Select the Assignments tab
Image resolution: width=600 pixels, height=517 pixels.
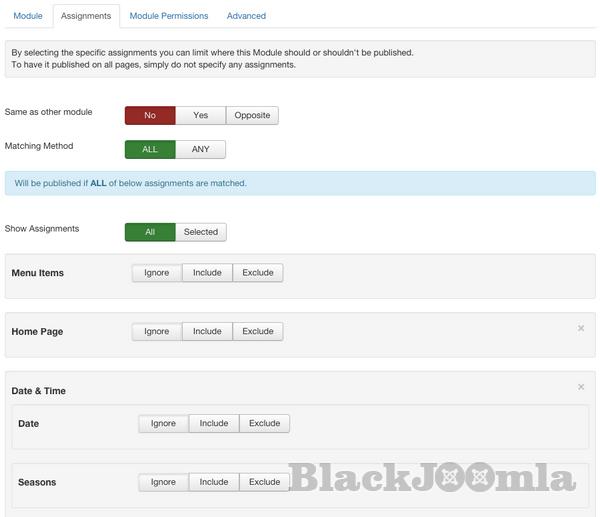point(86,16)
